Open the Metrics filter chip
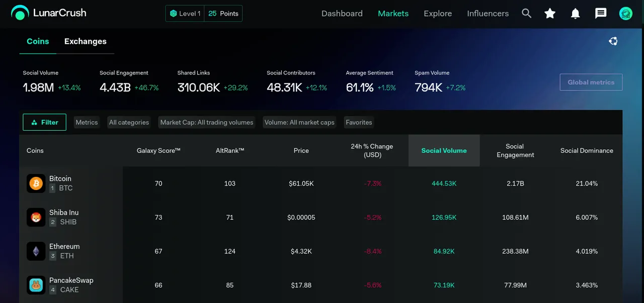This screenshot has width=644, height=303. coord(87,122)
